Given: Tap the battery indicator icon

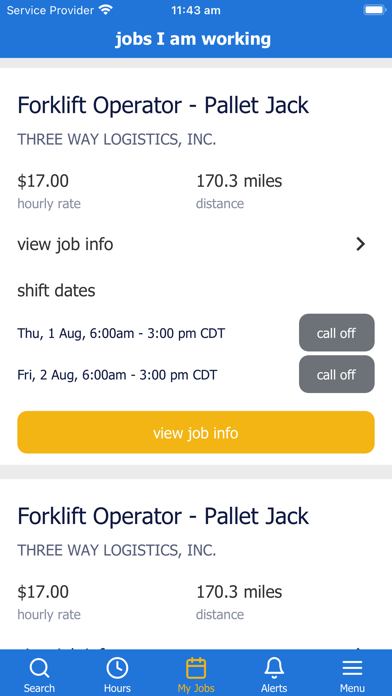Looking at the screenshot, I should click(x=374, y=10).
